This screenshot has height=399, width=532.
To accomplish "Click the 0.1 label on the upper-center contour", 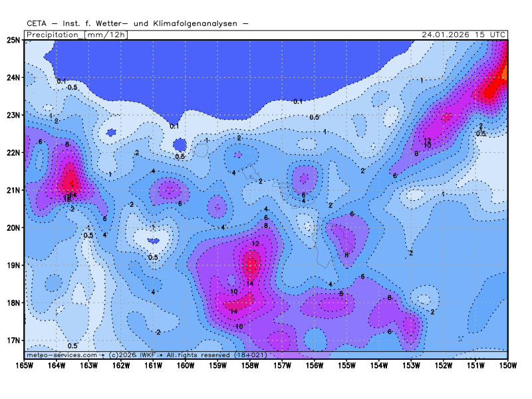I will tap(298, 102).
